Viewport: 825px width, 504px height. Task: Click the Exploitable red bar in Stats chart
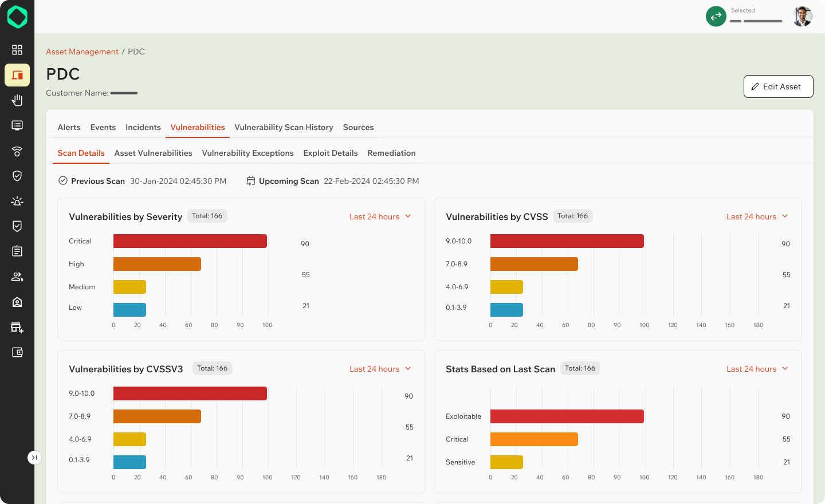tap(567, 416)
